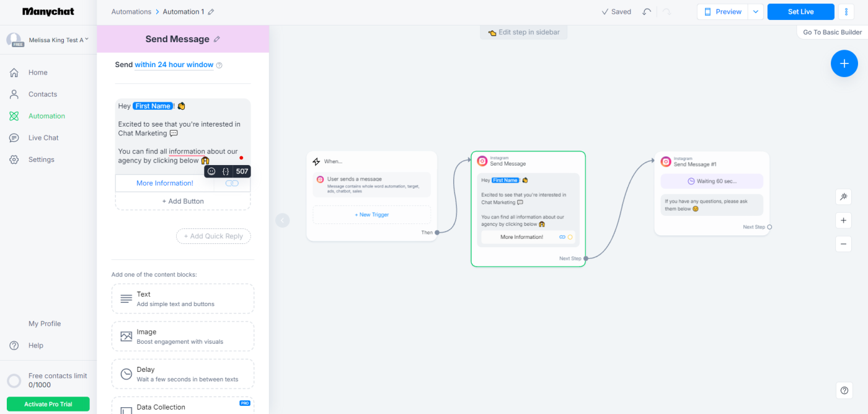Click the magic wand auto-arrange icon
This screenshot has width=868, height=414.
[x=843, y=197]
